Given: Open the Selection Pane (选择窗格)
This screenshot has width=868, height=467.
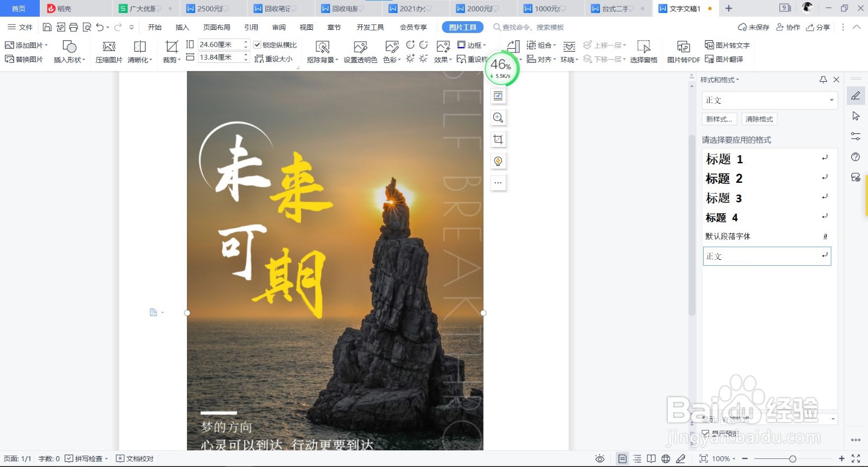Looking at the screenshot, I should click(x=644, y=52).
